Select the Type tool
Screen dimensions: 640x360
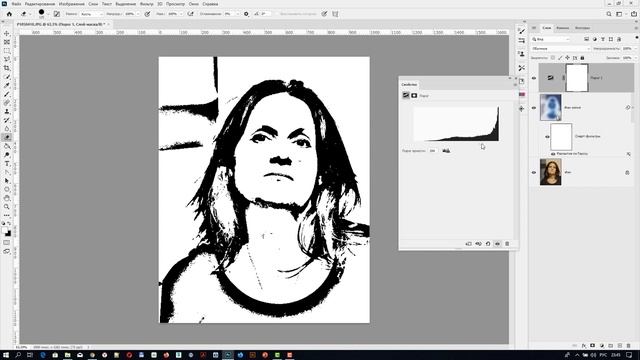pos(7,163)
